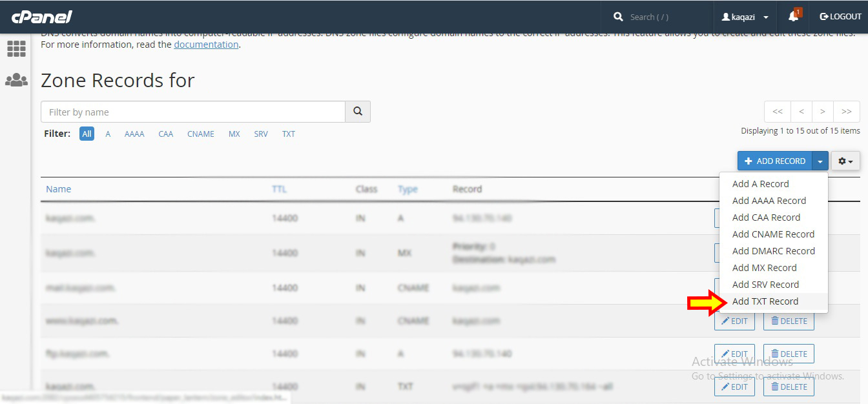The width and height of the screenshot is (868, 404).
Task: Select the All filter option
Action: coord(87,134)
